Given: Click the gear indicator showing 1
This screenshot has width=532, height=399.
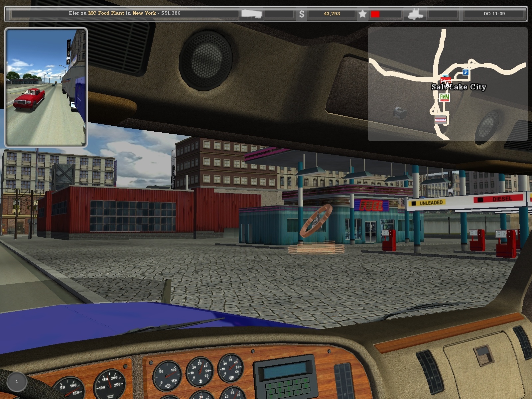Looking at the screenshot, I should 17,381.
